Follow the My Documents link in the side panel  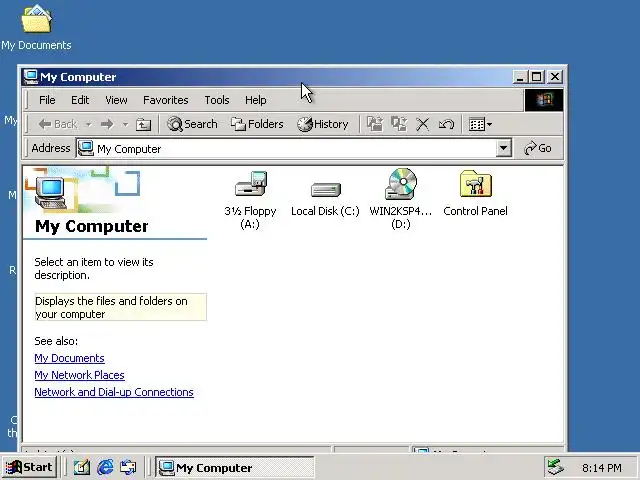coord(69,358)
